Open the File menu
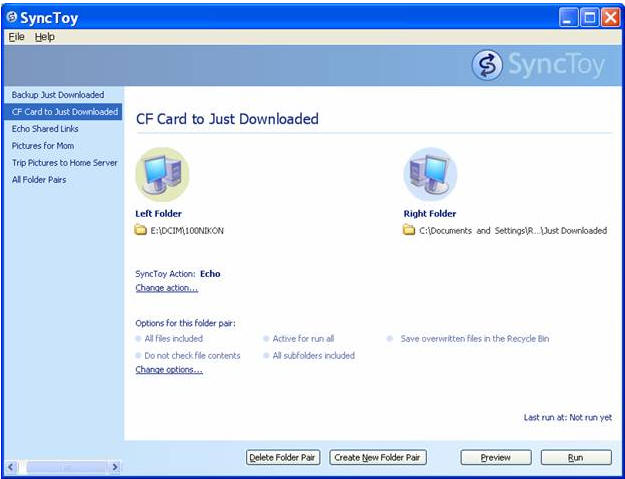The width and height of the screenshot is (625, 479). click(x=17, y=37)
